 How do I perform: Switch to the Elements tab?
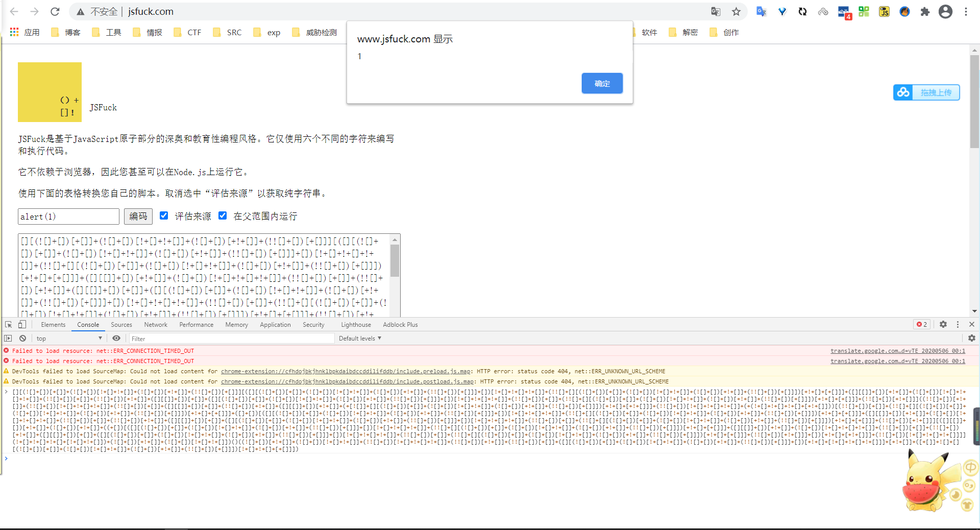[53, 324]
